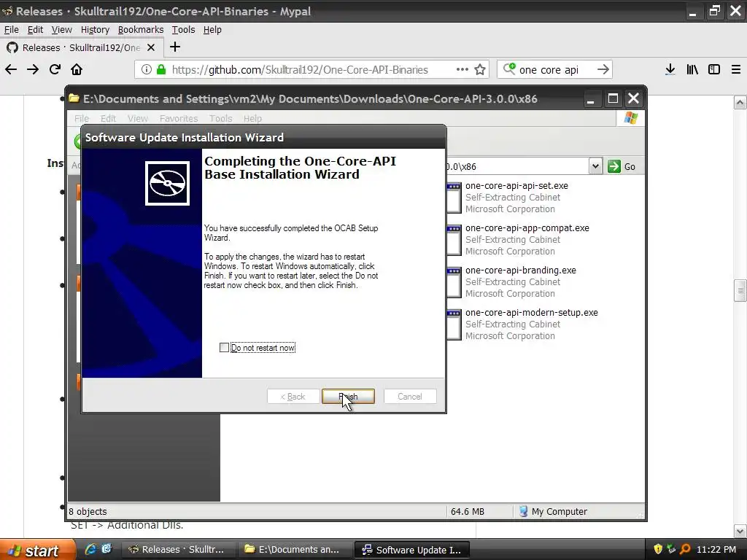Screen dimensions: 747x560
Task: Click the Windows flag logo in Explorer
Action: click(x=631, y=117)
